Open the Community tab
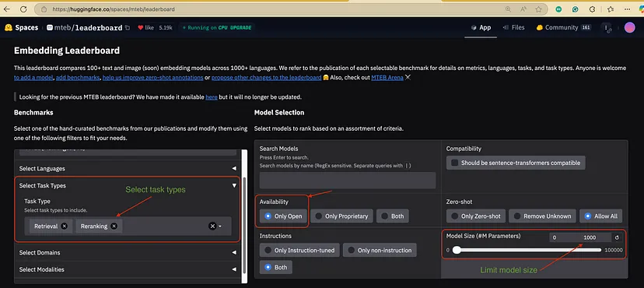The image size is (644, 288). (x=563, y=27)
